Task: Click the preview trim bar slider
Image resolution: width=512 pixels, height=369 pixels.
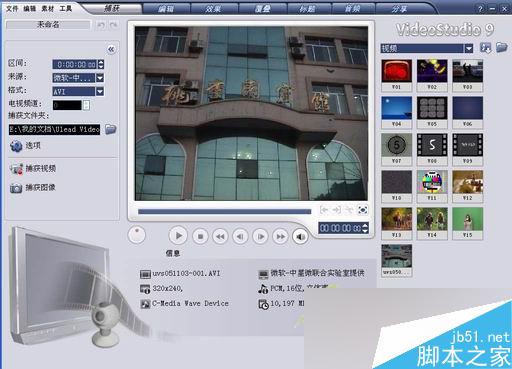Action: click(224, 211)
